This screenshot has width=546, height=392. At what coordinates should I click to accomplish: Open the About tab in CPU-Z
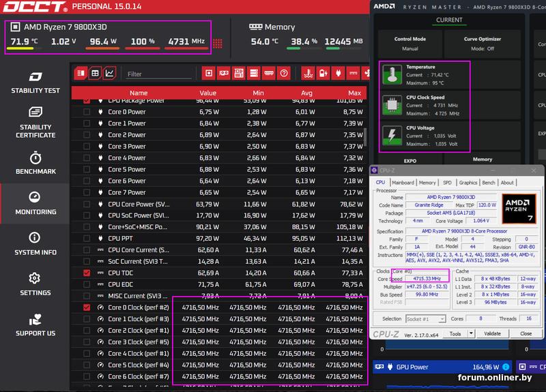coord(507,182)
